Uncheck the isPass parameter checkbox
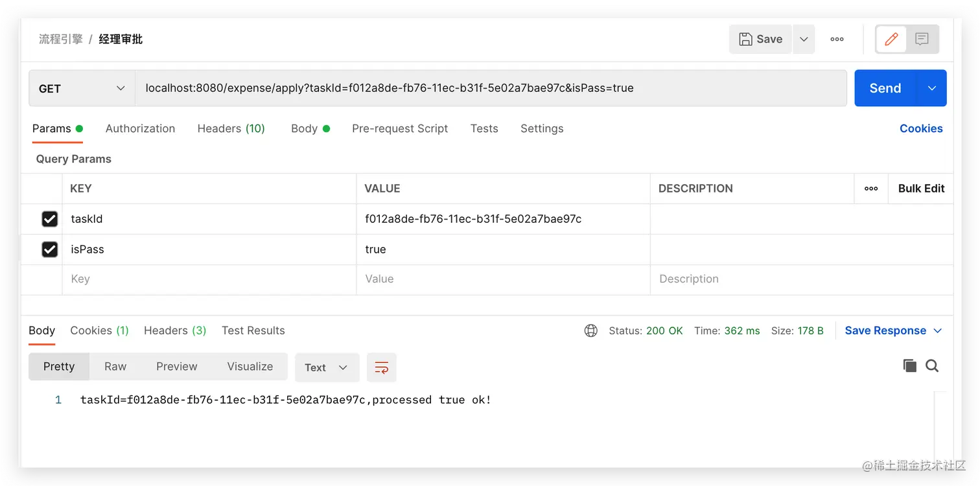Viewport: 980px width, 486px height. (50, 249)
